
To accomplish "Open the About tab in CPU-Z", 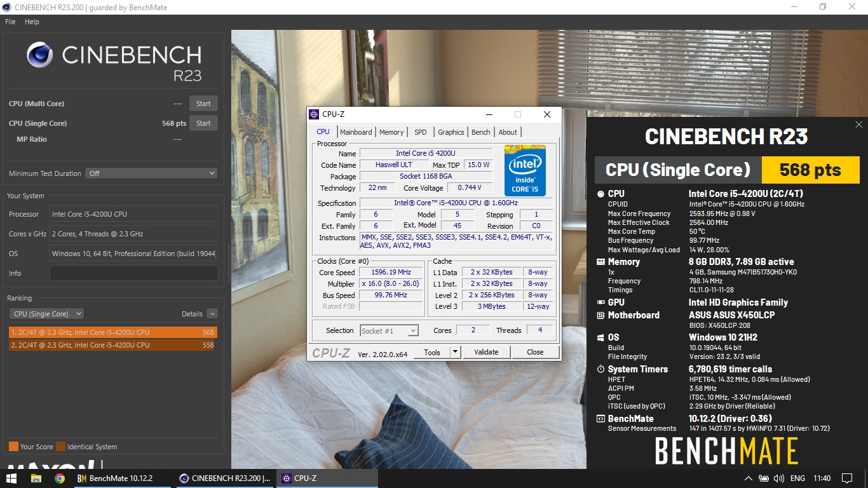I will (x=508, y=132).
